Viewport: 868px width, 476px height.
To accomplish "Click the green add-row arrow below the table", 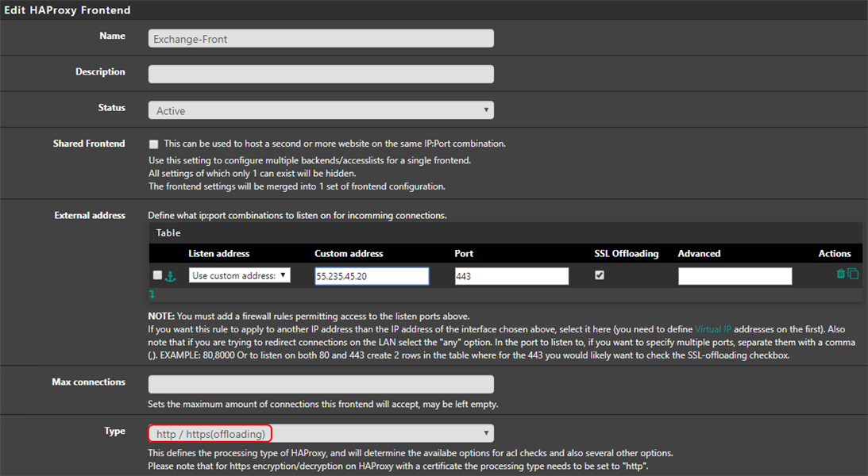I will [x=152, y=294].
